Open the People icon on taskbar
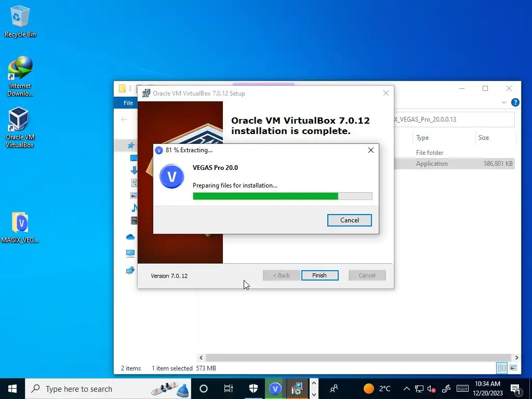Viewport: 532px width, 399px height. 334,389
